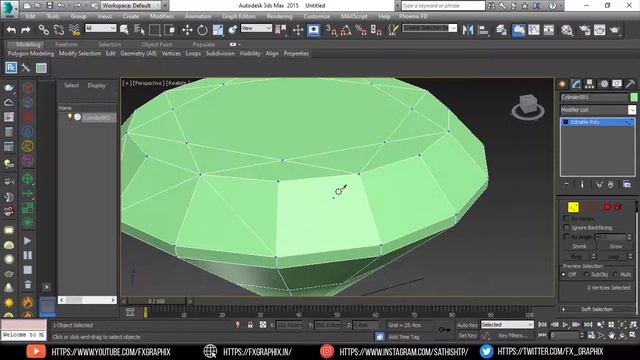640x360 pixels.
Task: Activate the Select and Move tool
Action: pyautogui.click(x=187, y=30)
